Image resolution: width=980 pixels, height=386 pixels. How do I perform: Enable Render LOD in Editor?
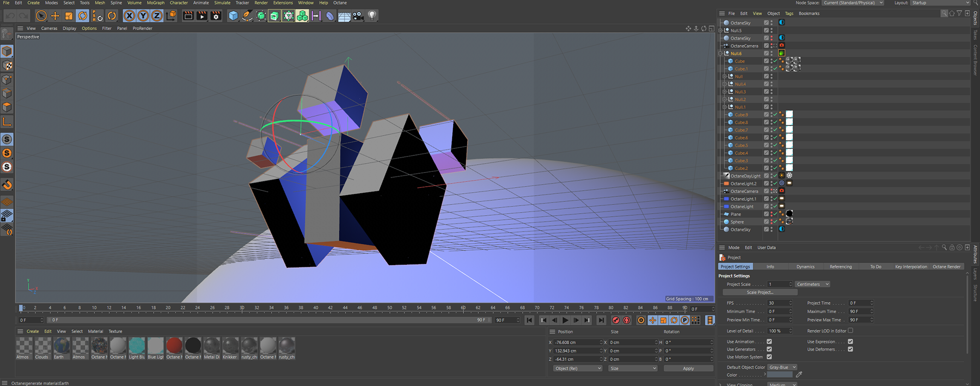pos(850,330)
